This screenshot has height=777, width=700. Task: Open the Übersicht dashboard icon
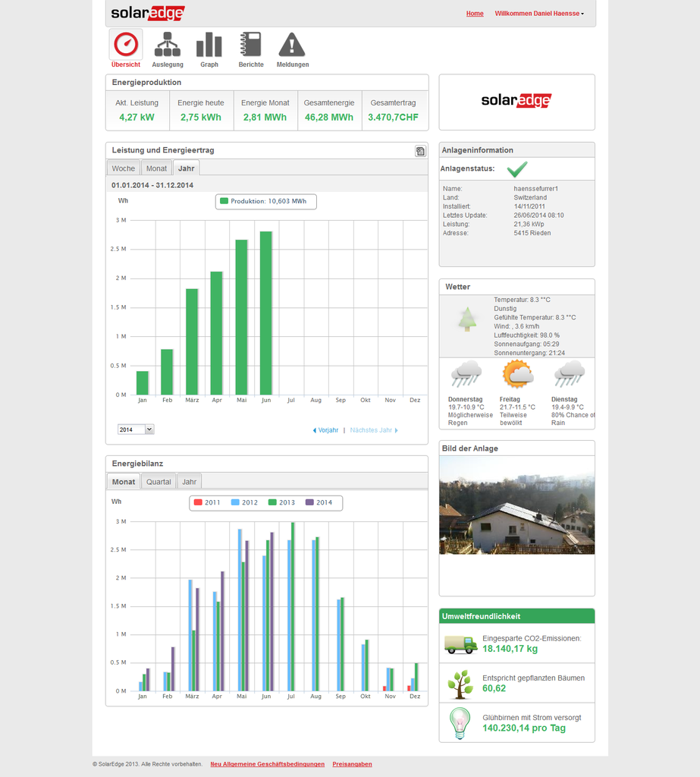click(x=126, y=45)
